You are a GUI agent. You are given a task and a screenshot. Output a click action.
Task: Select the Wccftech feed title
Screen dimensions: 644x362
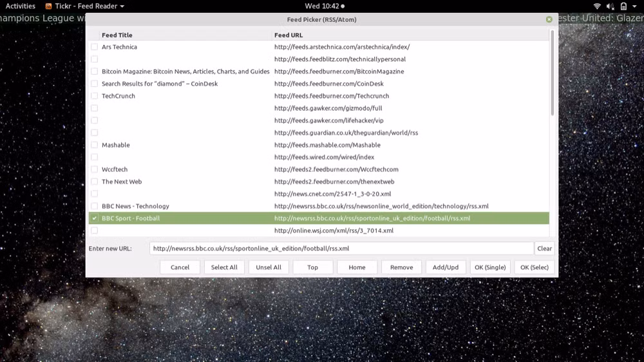pyautogui.click(x=115, y=169)
